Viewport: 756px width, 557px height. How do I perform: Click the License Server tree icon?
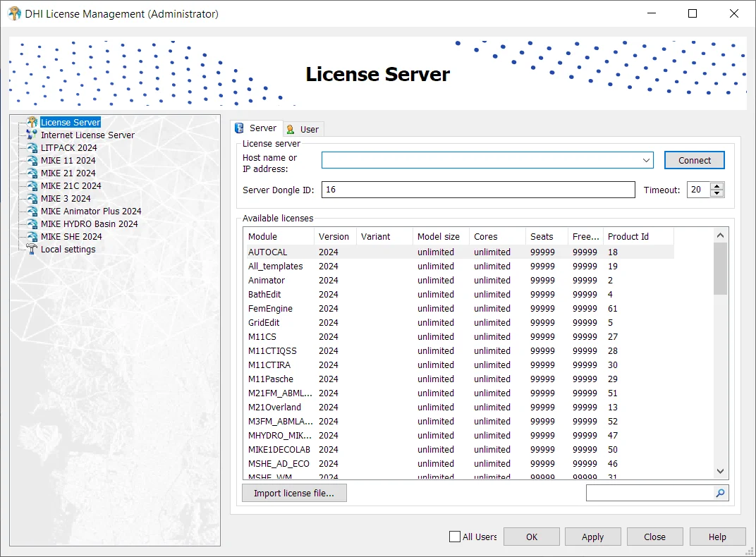point(32,122)
